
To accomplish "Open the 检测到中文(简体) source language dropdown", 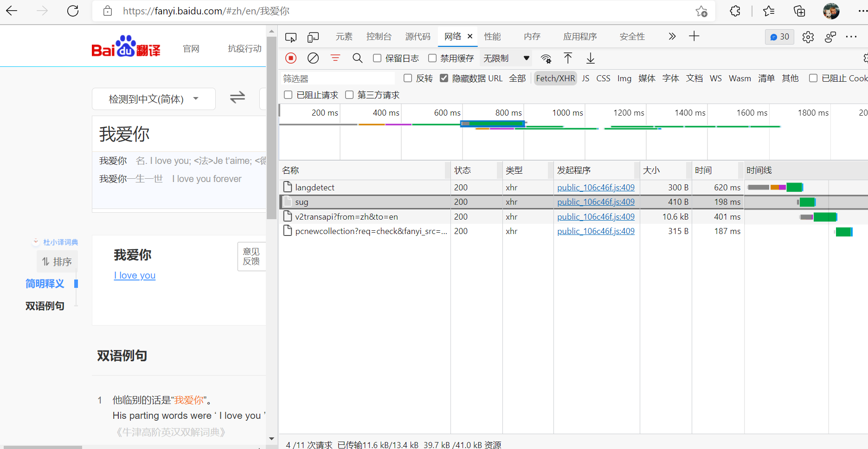I will coord(154,99).
